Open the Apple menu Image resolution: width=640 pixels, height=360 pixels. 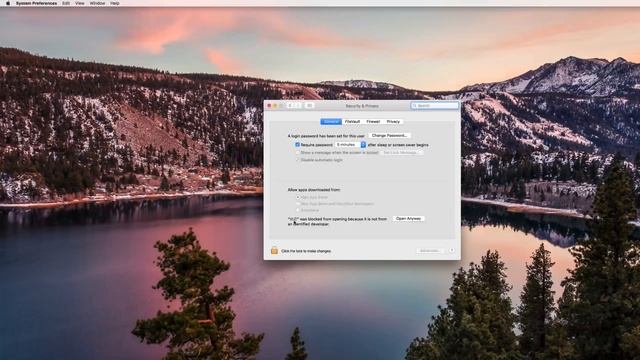coord(7,3)
